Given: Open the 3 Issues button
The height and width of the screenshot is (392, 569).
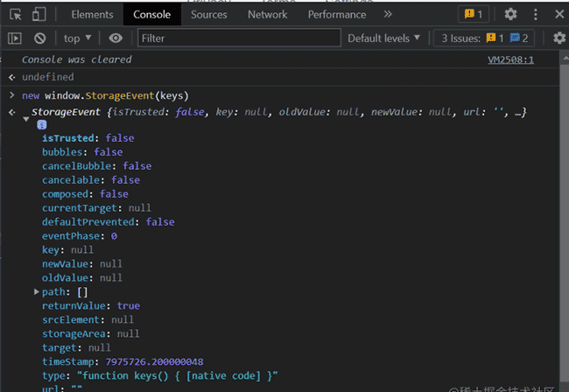Looking at the screenshot, I should click(484, 38).
